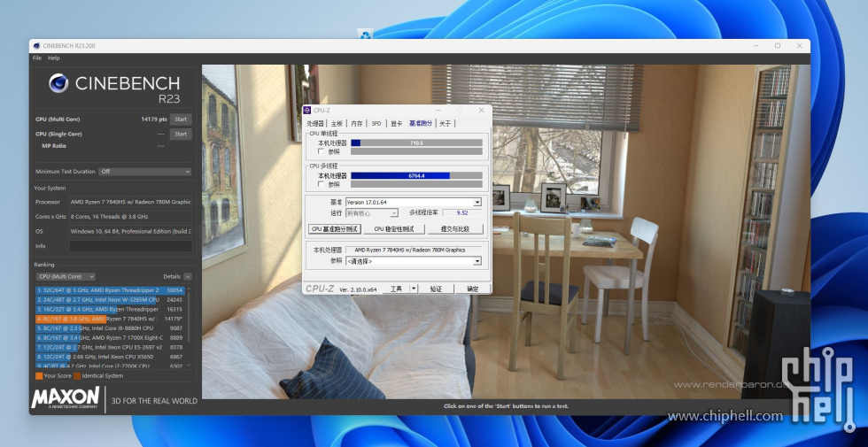
Task: Enable 参照 checkbox under CPU 单线程
Action: pos(321,151)
